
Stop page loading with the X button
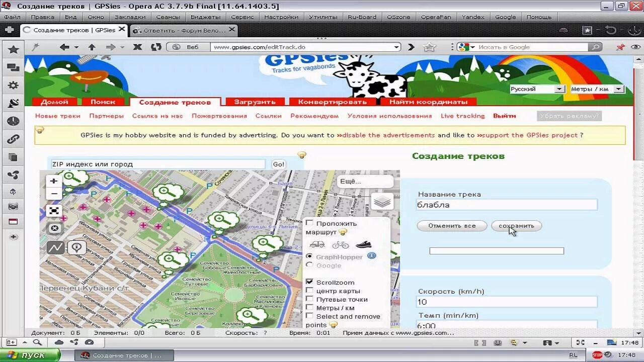tap(137, 47)
